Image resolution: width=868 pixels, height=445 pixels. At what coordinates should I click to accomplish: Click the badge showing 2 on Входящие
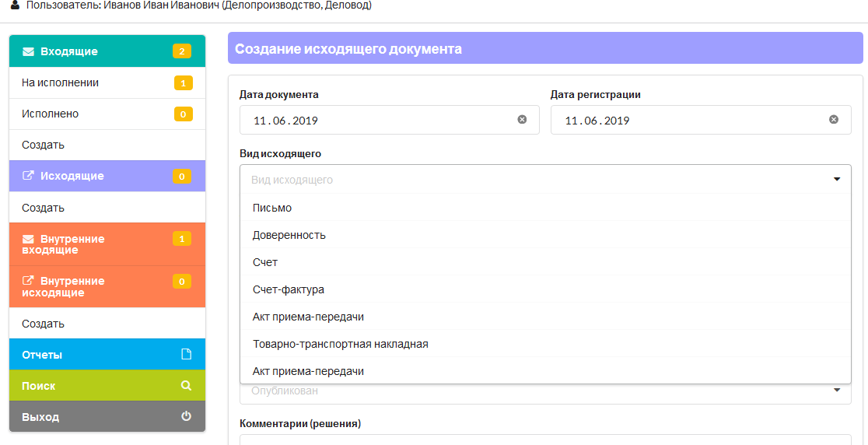click(x=181, y=51)
